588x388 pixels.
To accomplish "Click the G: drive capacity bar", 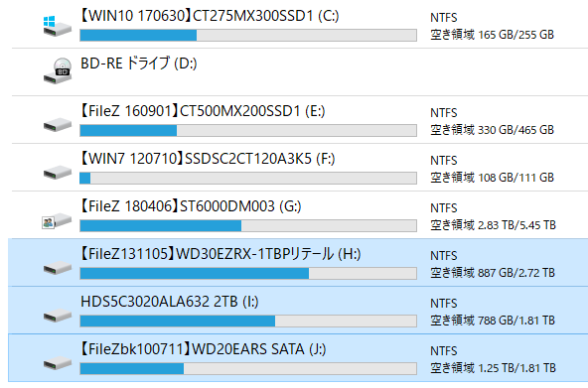I will pos(248,226).
